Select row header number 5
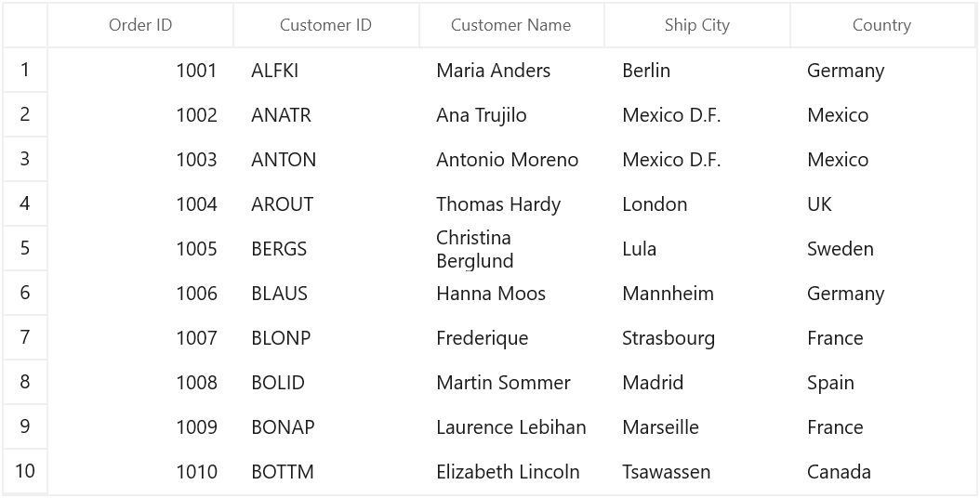This screenshot has width=980, height=498. click(25, 248)
